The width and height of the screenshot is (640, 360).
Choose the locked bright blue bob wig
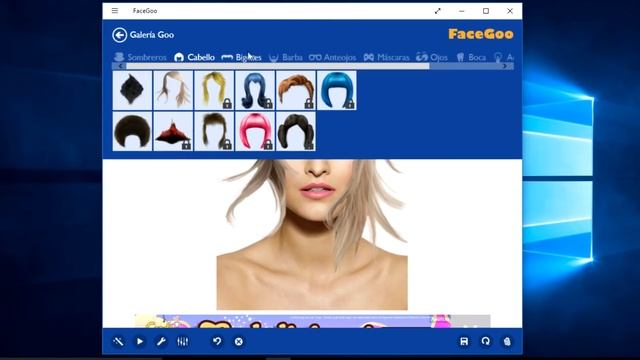[336, 90]
